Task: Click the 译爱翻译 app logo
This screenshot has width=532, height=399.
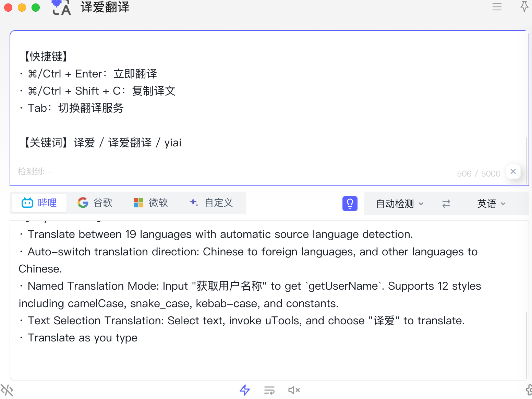Action: (62, 8)
